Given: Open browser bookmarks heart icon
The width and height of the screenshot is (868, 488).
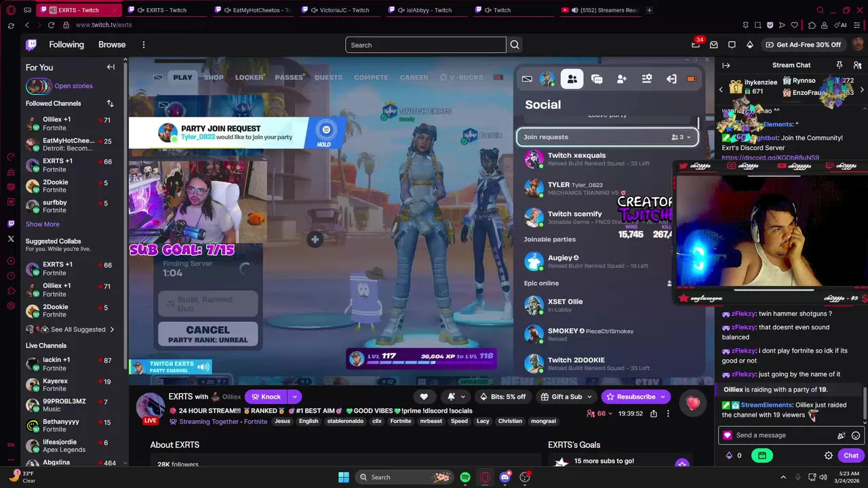Looking at the screenshot, I should point(795,25).
